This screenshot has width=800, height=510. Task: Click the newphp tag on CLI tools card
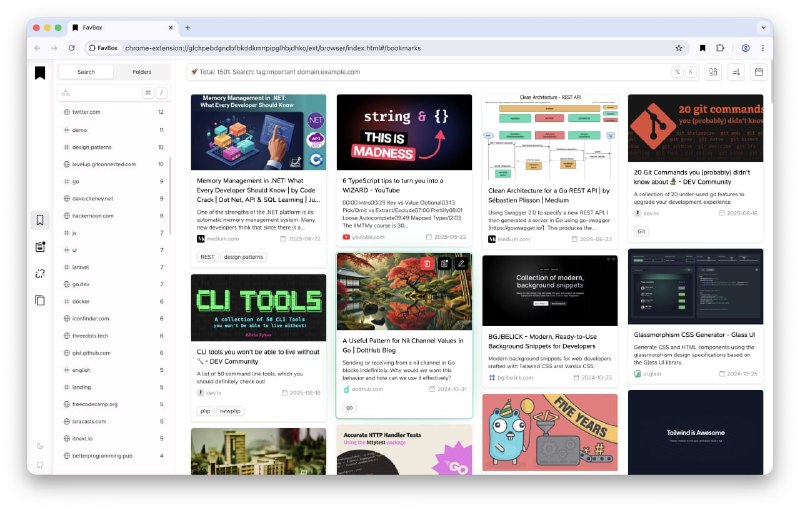[x=230, y=411]
